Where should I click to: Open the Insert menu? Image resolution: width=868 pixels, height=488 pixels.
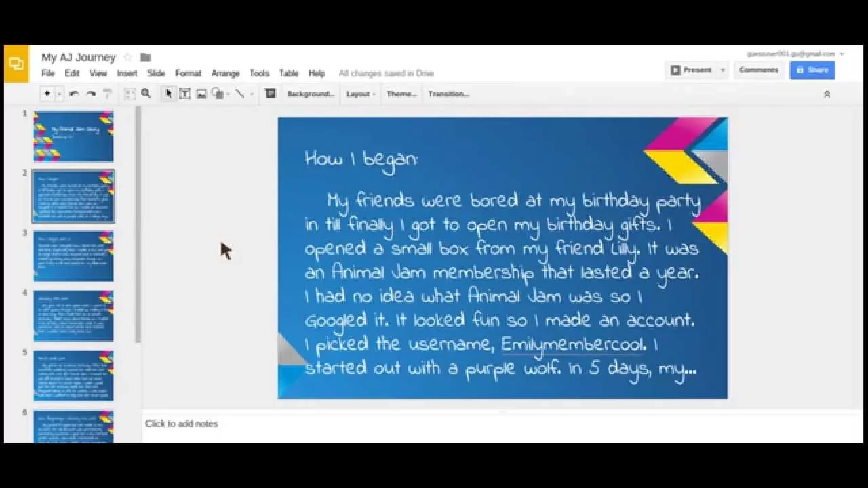[x=127, y=73]
